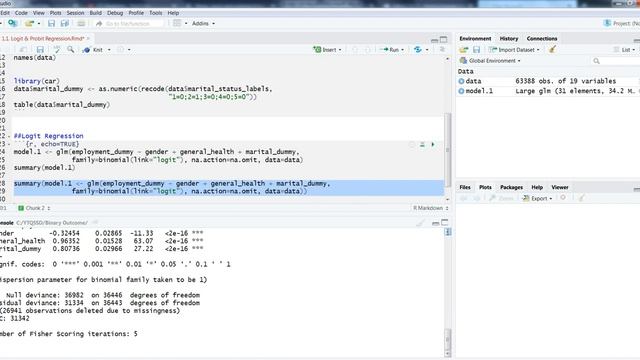640x360 pixels.
Task: Expand the model.1 object in Environment
Action: [461, 91]
